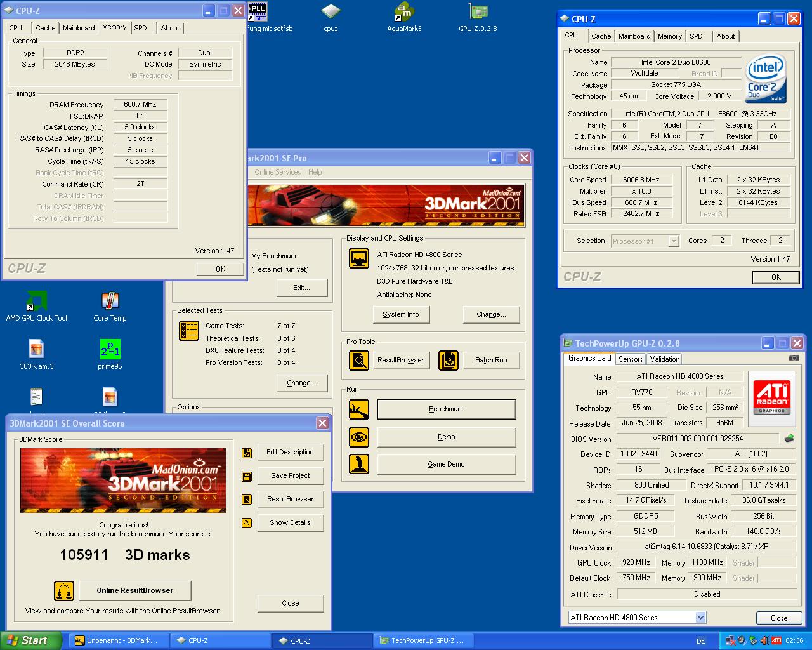Open Memory tab in right CPU-Z window
The height and width of the screenshot is (650, 812).
pos(670,36)
